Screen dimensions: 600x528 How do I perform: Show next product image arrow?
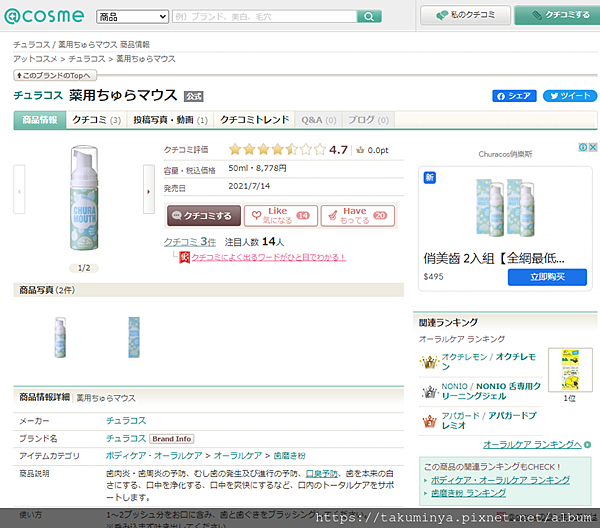pos(149,189)
